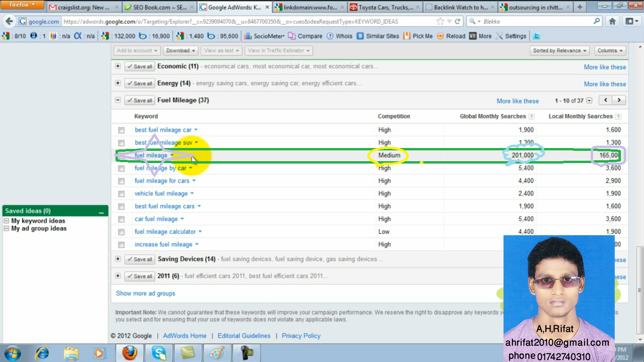Switch to Skype in the taskbar
The height and width of the screenshot is (362, 644).
(158, 353)
